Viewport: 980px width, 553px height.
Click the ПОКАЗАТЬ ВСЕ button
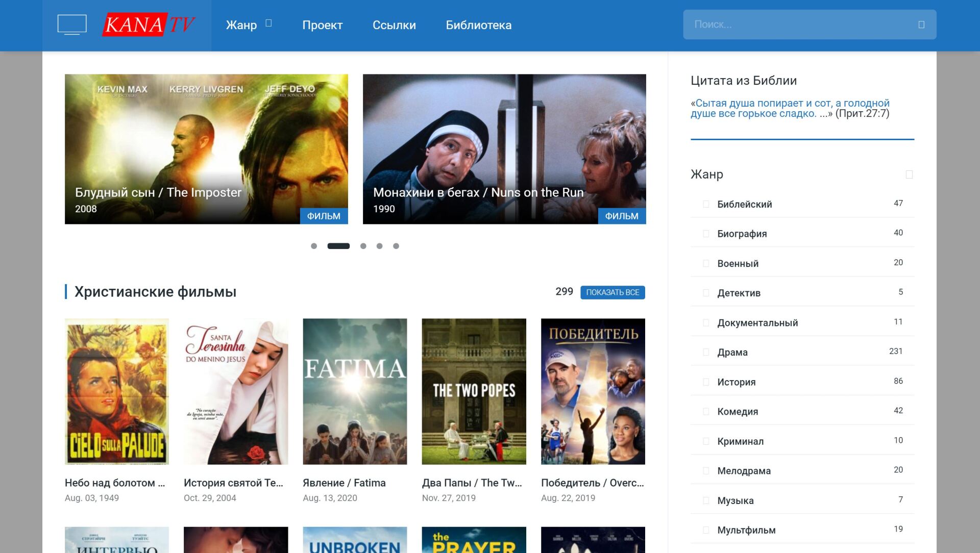click(x=612, y=292)
